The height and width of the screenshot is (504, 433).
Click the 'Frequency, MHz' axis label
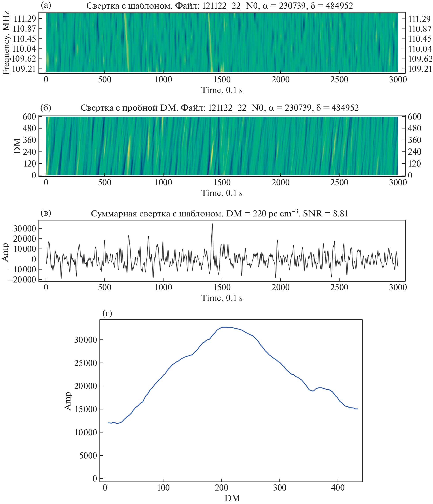(6, 43)
